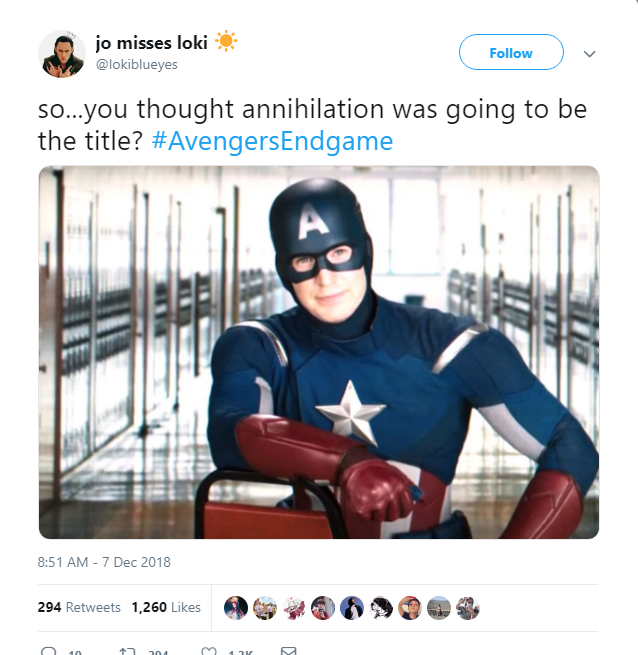Open the last liker's avatar in row
This screenshot has width=638, height=655.
tap(468, 608)
